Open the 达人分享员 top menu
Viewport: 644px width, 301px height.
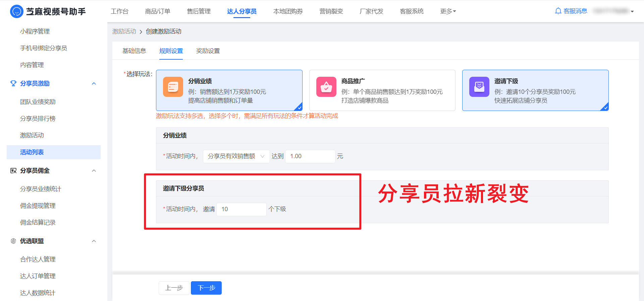242,11
